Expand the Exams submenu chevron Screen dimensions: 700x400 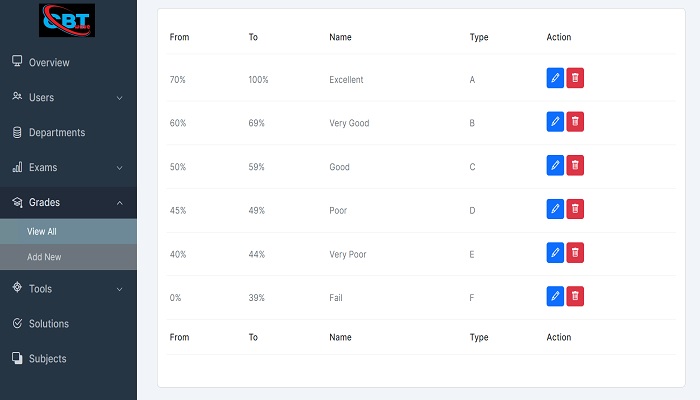119,168
